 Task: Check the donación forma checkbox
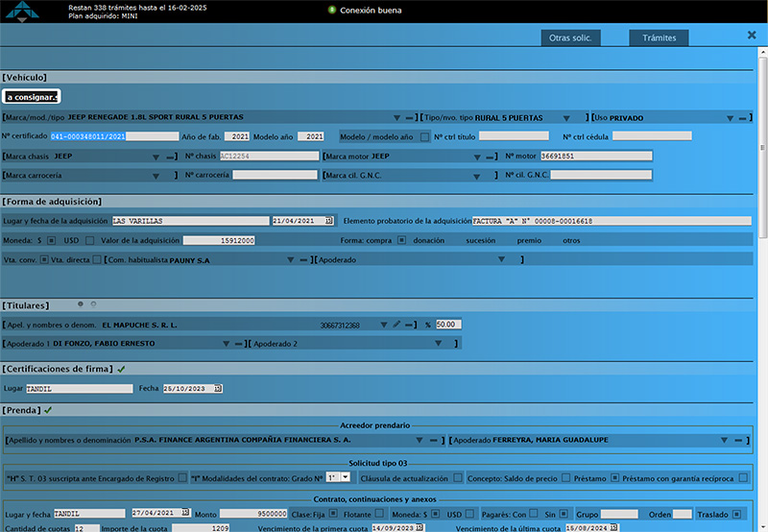click(x=456, y=240)
